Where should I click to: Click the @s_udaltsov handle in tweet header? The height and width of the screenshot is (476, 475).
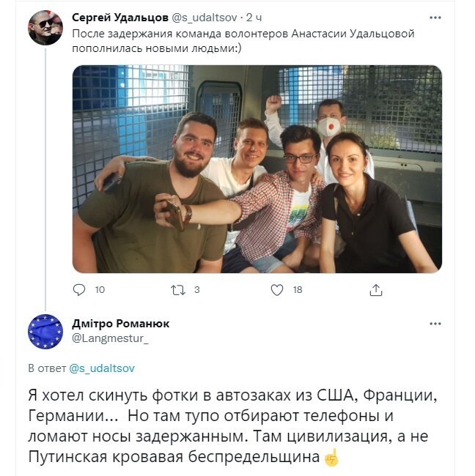coord(205,18)
